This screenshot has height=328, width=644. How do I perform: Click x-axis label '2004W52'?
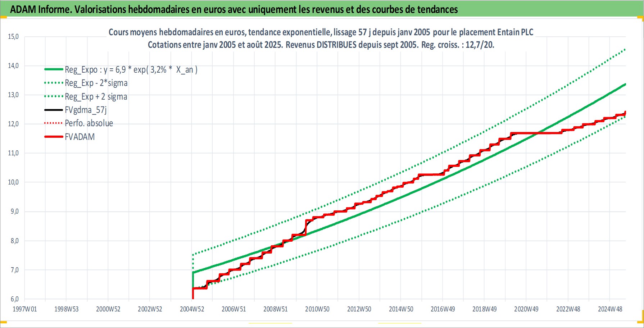[x=192, y=309]
